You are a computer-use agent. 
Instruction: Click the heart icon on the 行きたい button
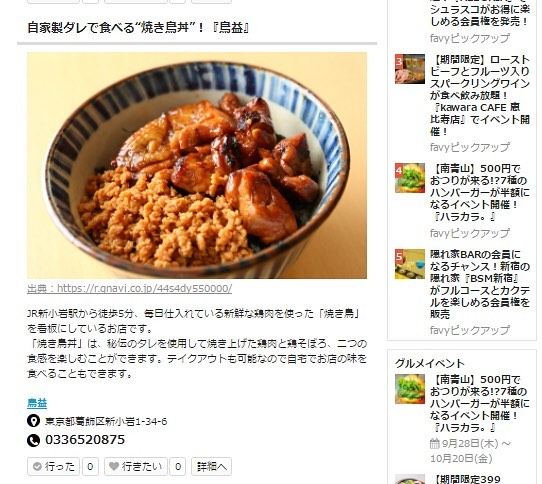[x=114, y=466]
